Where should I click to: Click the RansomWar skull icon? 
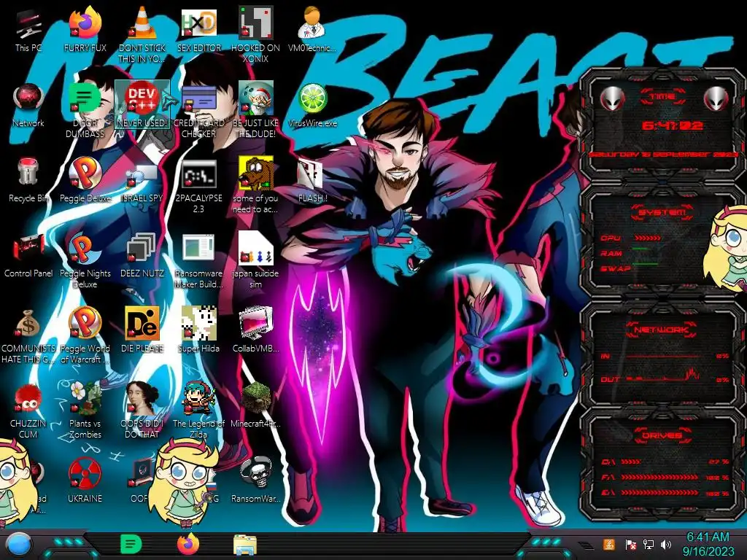pyautogui.click(x=256, y=480)
